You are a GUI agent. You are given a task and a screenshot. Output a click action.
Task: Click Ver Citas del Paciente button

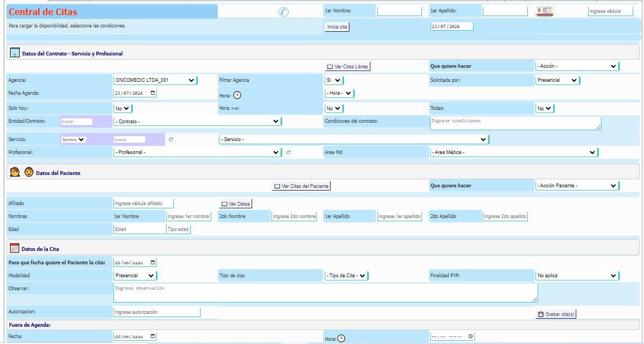(x=301, y=186)
